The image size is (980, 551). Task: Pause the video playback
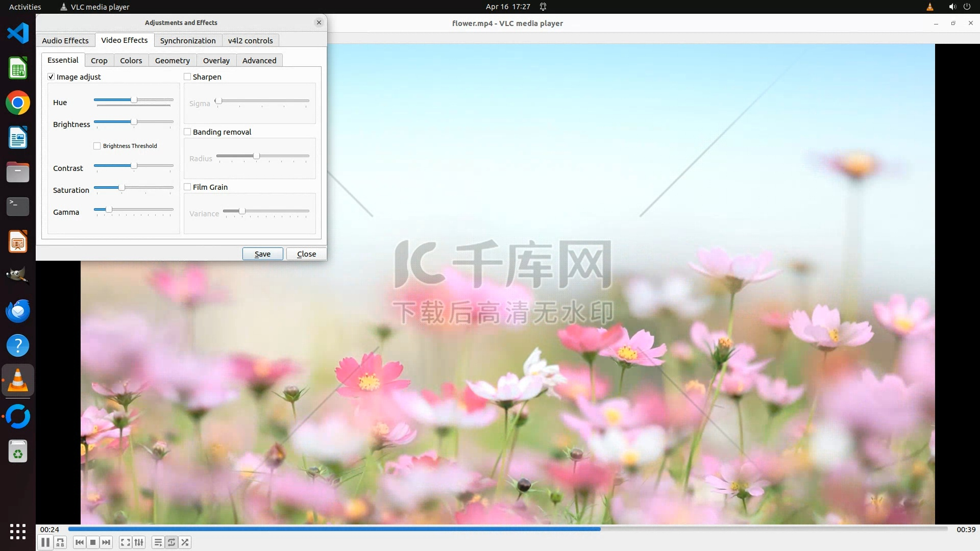[45, 542]
